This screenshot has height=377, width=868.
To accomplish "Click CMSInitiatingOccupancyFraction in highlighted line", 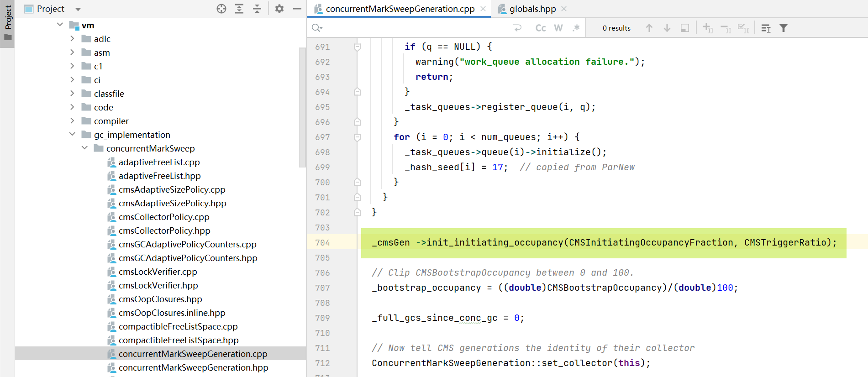I will [x=651, y=242].
